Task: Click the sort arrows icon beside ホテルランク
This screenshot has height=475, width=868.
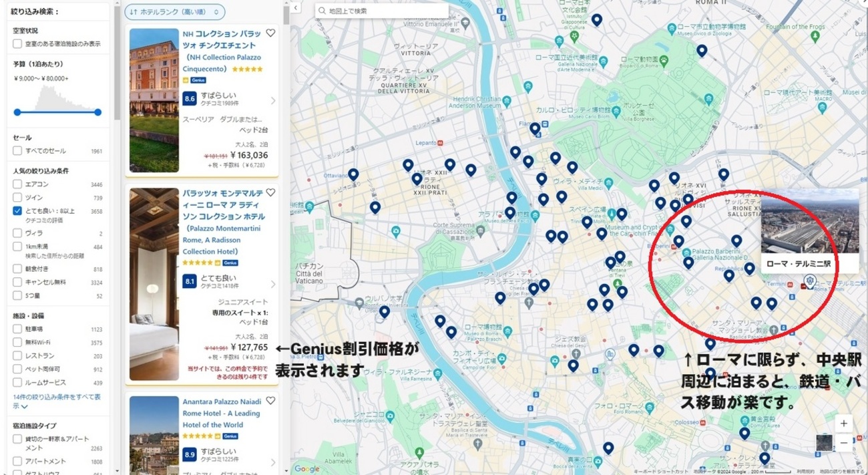Action: click(134, 12)
